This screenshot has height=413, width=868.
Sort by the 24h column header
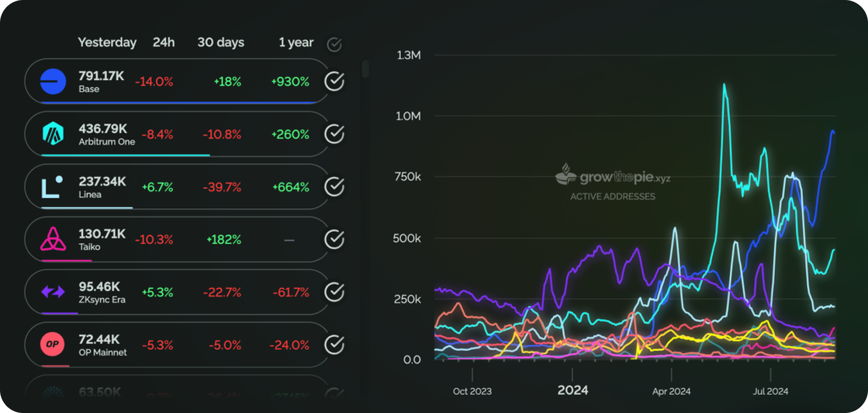click(164, 43)
